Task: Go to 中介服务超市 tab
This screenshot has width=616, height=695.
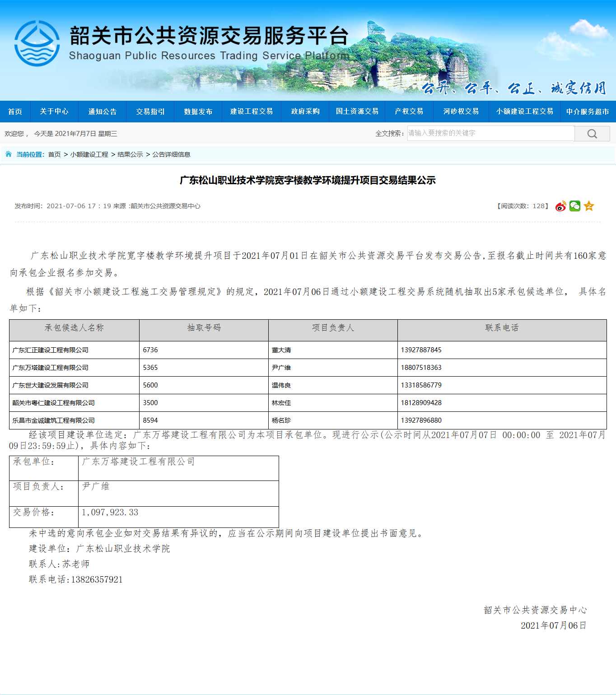Action: [588, 112]
